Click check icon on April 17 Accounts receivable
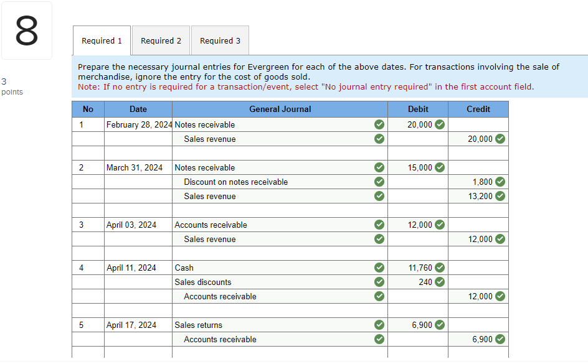This screenshot has height=364, width=588. (379, 339)
